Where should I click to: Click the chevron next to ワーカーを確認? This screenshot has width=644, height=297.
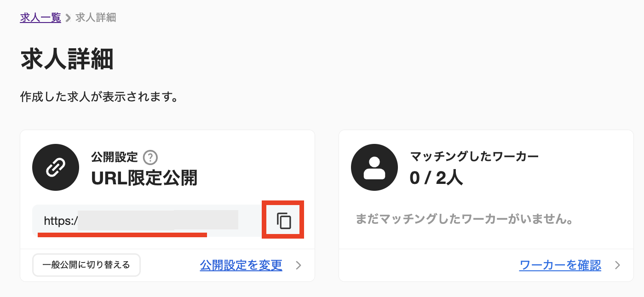click(x=618, y=265)
